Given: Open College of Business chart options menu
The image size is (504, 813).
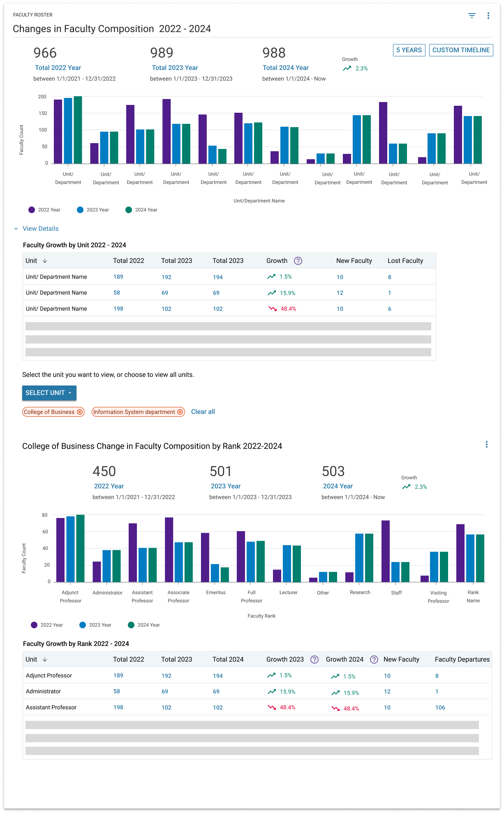Looking at the screenshot, I should tap(486, 444).
